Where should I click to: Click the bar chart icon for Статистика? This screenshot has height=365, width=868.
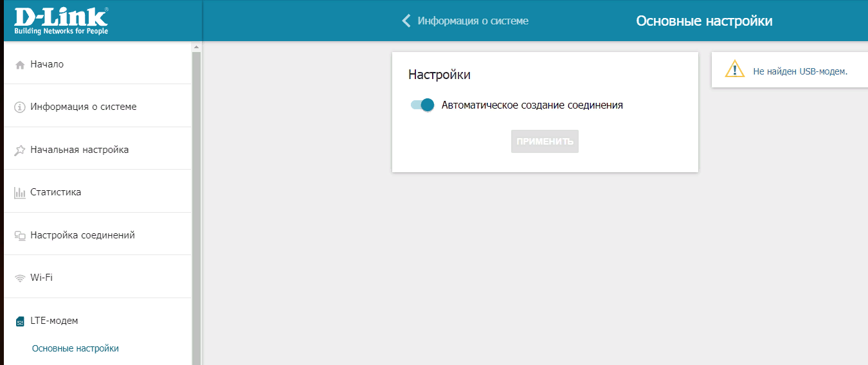[x=20, y=193]
